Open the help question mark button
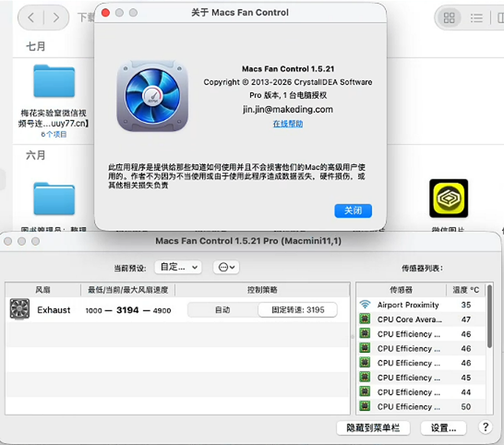Viewport: 504px width, 445px height. [485, 427]
